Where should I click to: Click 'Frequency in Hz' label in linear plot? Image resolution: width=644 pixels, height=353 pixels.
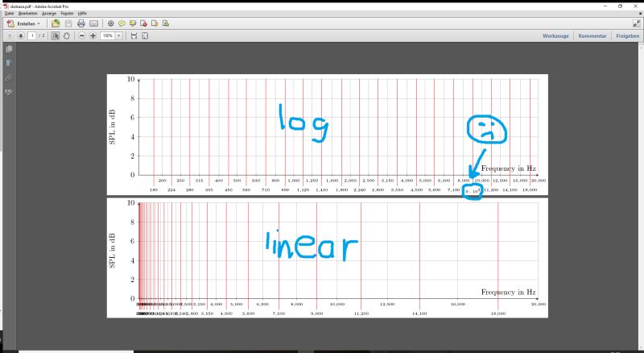point(509,292)
